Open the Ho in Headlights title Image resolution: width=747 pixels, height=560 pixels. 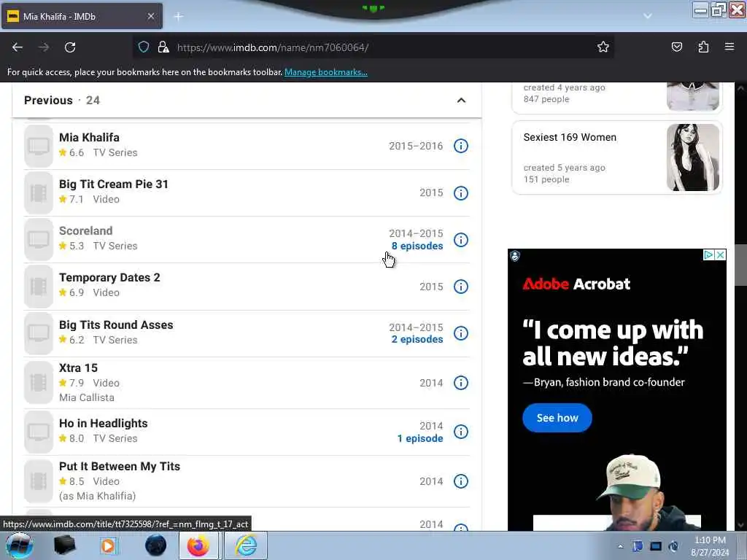104,423
